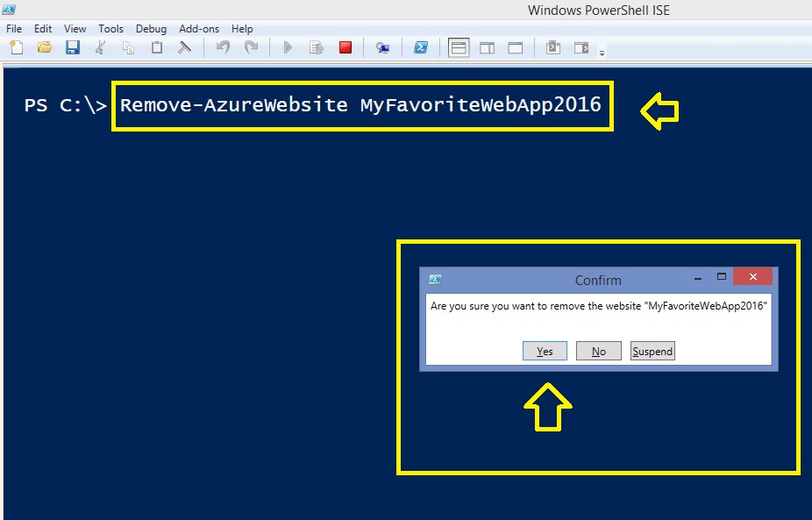Image resolution: width=812 pixels, height=520 pixels.
Task: Click the Cut scissors icon
Action: (x=101, y=47)
